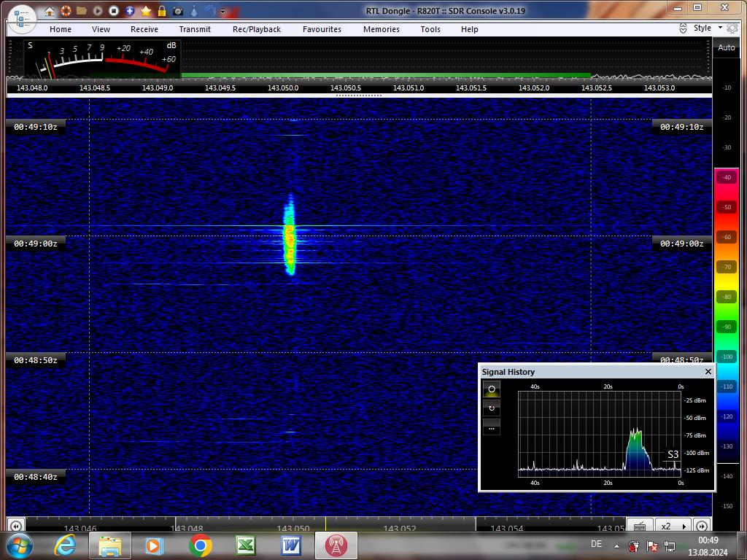The height and width of the screenshot is (560, 747).
Task: Open the Home ribbon tab
Action: pyautogui.click(x=61, y=29)
